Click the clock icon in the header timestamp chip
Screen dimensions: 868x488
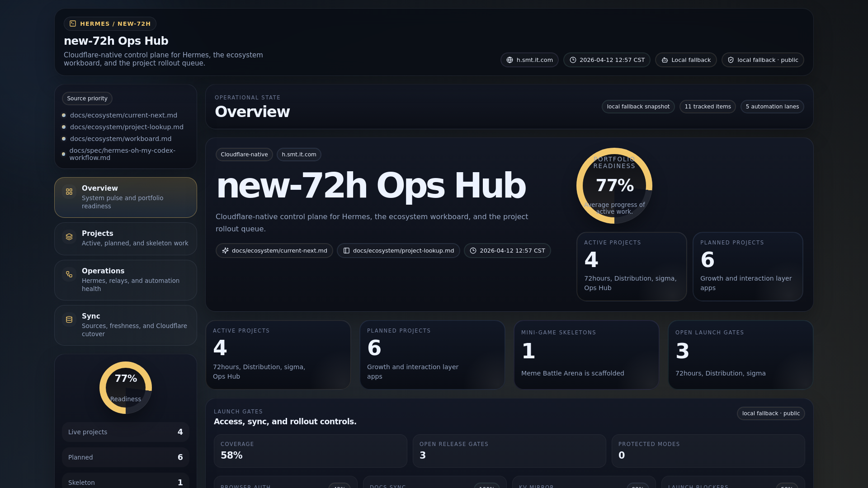coord(573,60)
